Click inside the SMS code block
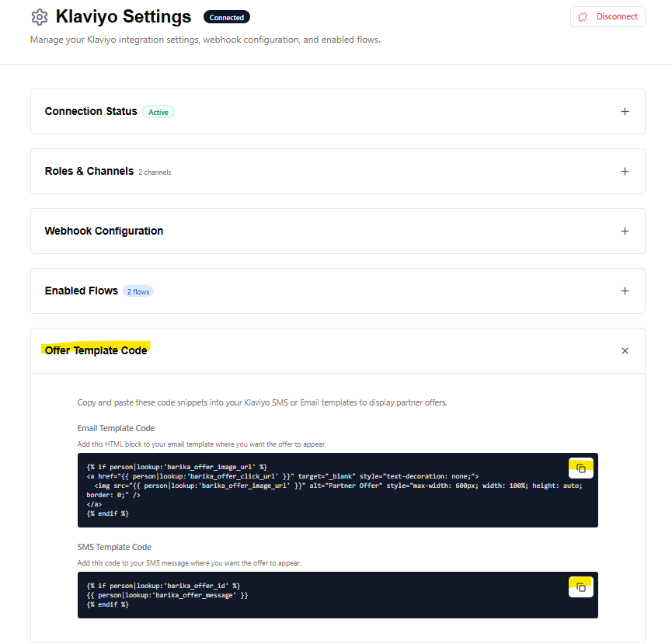Screen dimensions: 672x644 [x=338, y=595]
